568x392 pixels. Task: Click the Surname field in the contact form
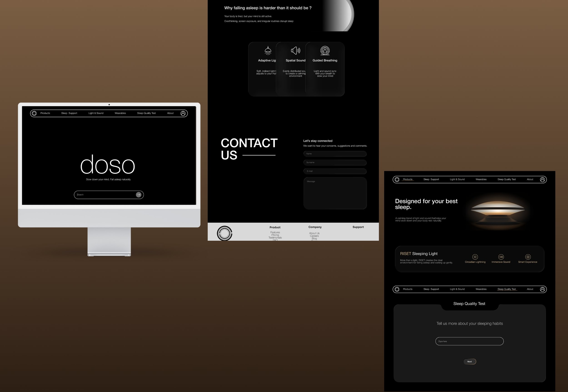pyautogui.click(x=335, y=163)
